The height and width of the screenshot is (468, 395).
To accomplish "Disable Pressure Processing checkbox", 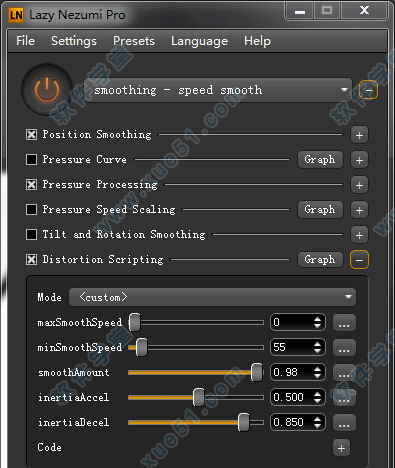I will coord(31,184).
